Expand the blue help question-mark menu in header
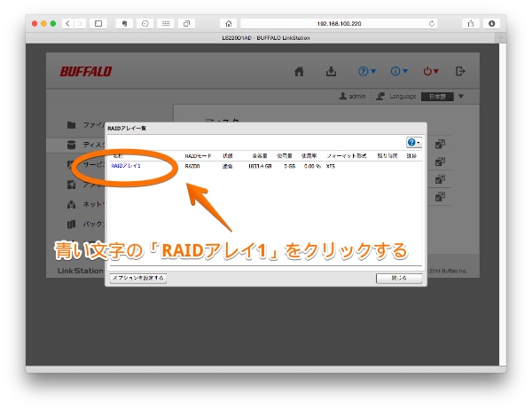This screenshot has width=532, height=410. point(367,71)
